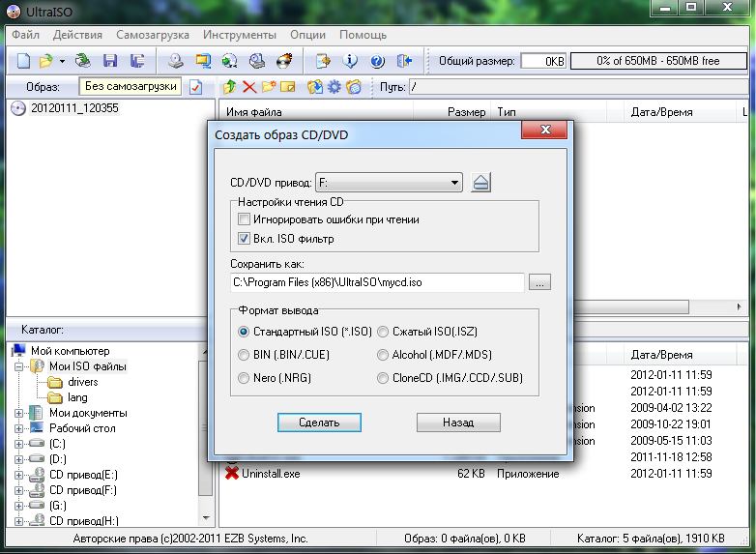Click the 'Назад' button
756x554 pixels.
click(x=458, y=423)
